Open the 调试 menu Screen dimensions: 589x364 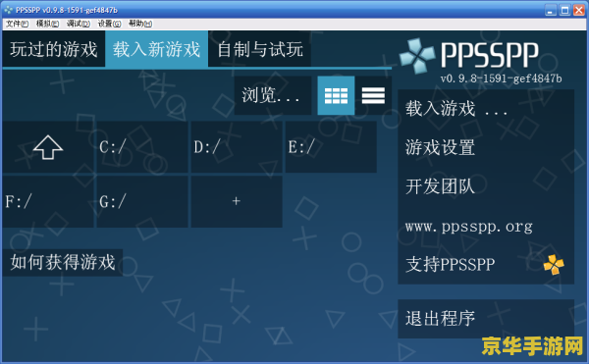coord(79,24)
